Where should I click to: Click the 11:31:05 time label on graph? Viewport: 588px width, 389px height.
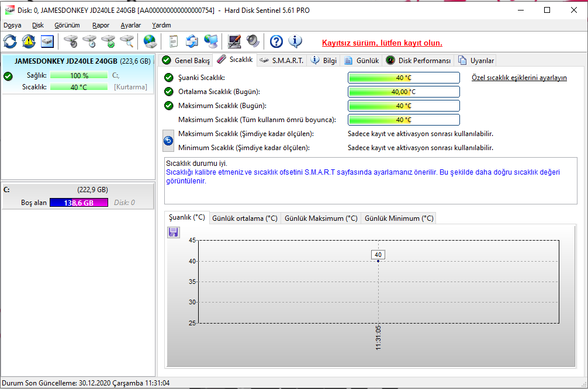[378, 338]
